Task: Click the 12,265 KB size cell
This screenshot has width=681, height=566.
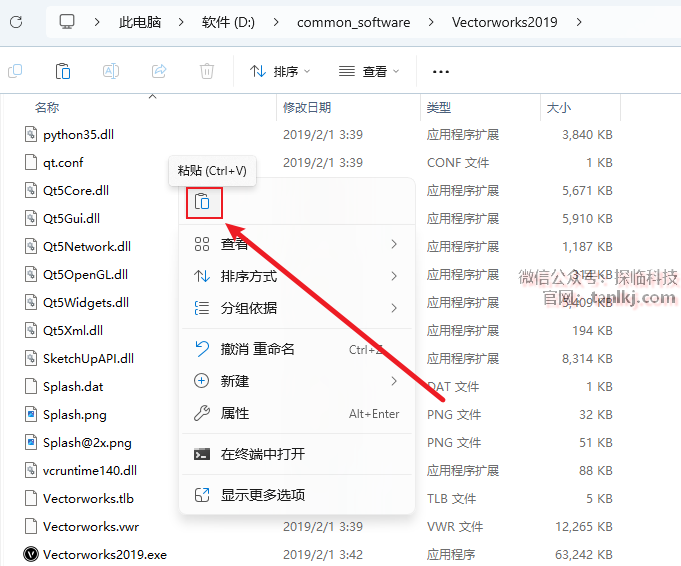Action: pos(584,527)
